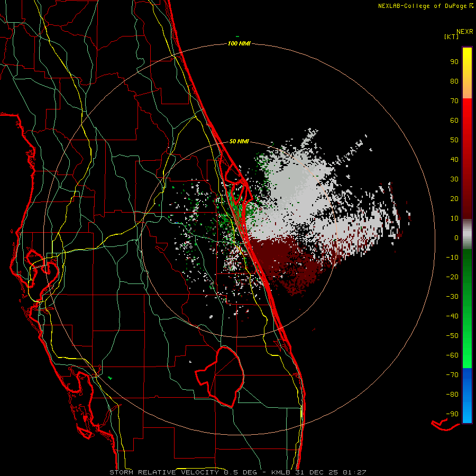This screenshot has height=476, width=476.
Task: Click the 0.5 DEG elevation angle text
Action: pos(241,472)
